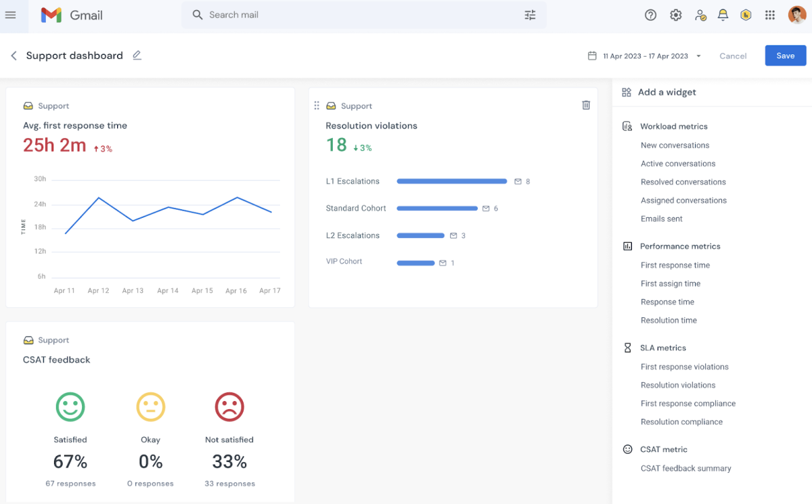The height and width of the screenshot is (504, 812).
Task: Click the red Not satisfied face
Action: [229, 407]
